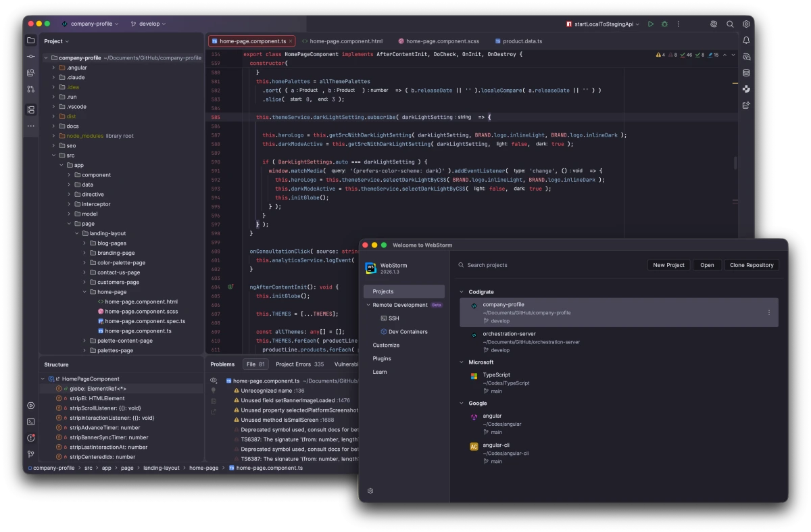The width and height of the screenshot is (811, 532).
Task: Open the Project Errors 335 tab
Action: 299,364
